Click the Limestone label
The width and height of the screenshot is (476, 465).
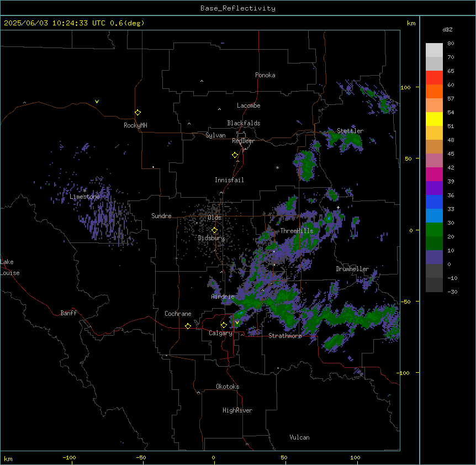(84, 197)
